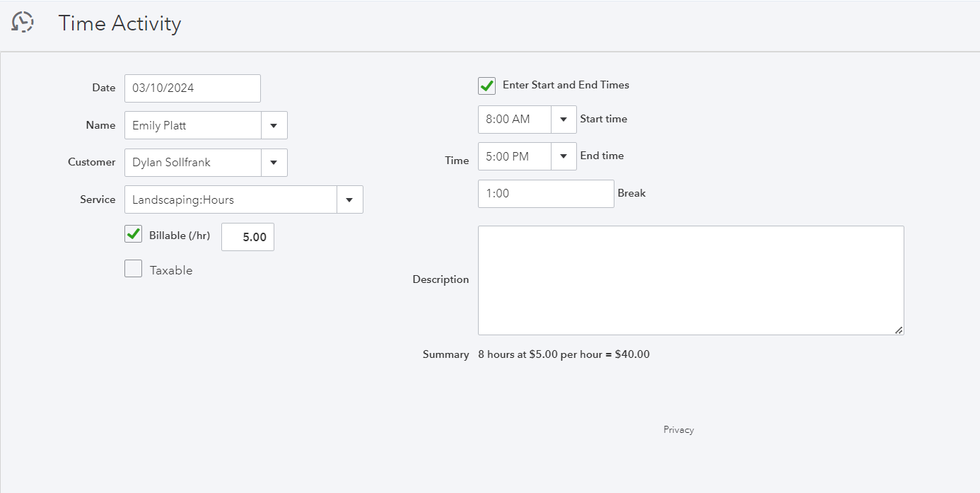Viewport: 980px width, 493px height.
Task: Click the Time Activity clock icon
Action: (23, 23)
